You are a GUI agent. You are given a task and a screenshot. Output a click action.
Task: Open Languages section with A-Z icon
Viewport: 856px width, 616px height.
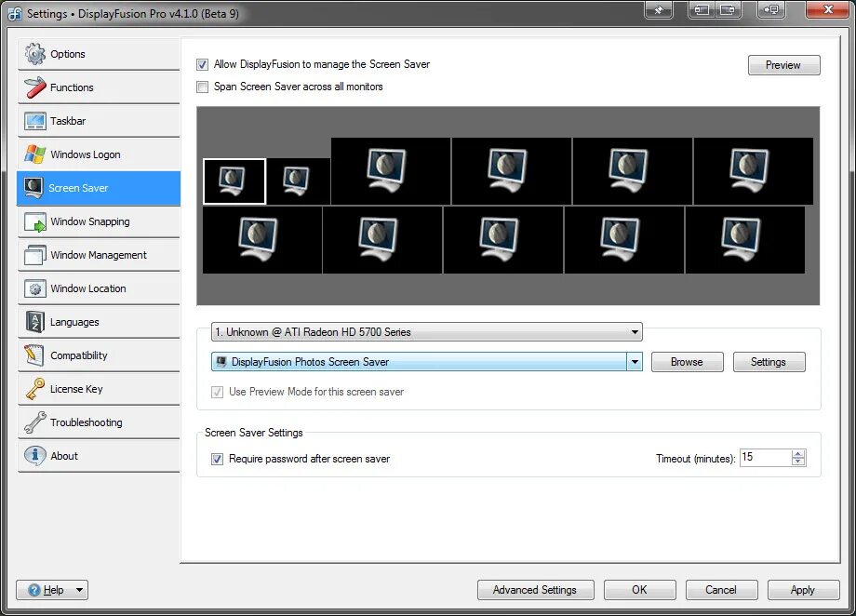click(99, 322)
